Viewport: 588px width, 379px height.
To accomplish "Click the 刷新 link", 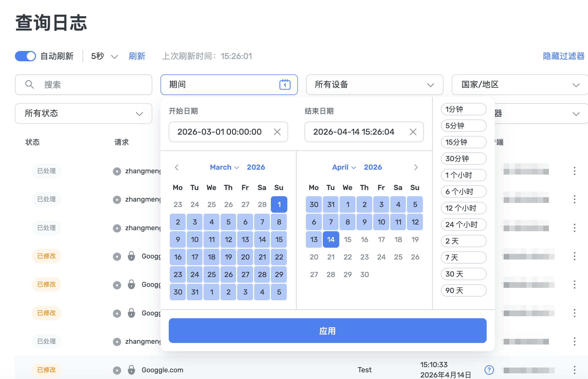I will pyautogui.click(x=137, y=56).
